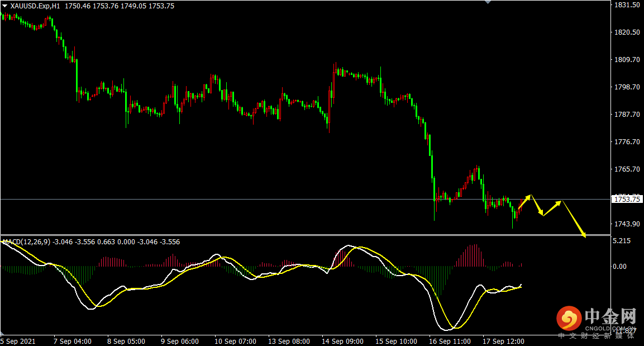This screenshot has width=644, height=346.
Task: Click the 1809.70 price axis label
Action: pos(627,60)
